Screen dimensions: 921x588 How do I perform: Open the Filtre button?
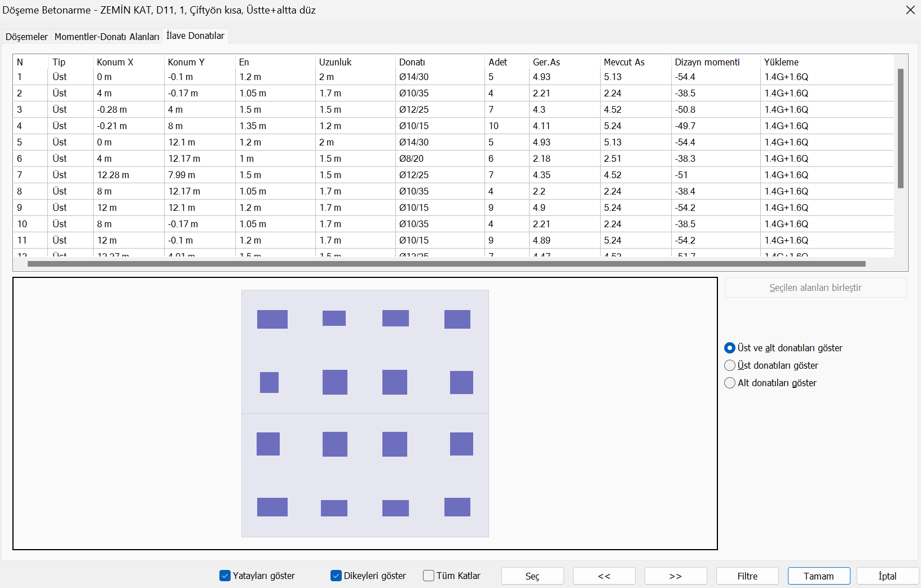coord(747,576)
